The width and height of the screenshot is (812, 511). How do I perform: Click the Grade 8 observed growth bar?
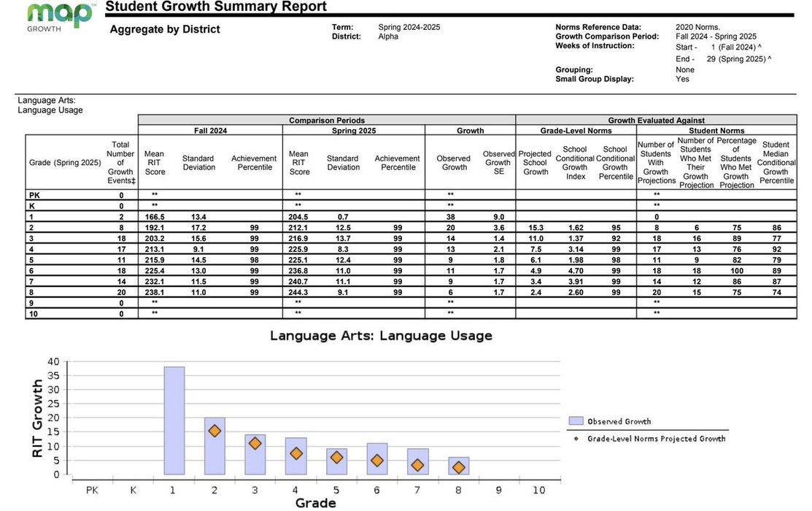(458, 466)
